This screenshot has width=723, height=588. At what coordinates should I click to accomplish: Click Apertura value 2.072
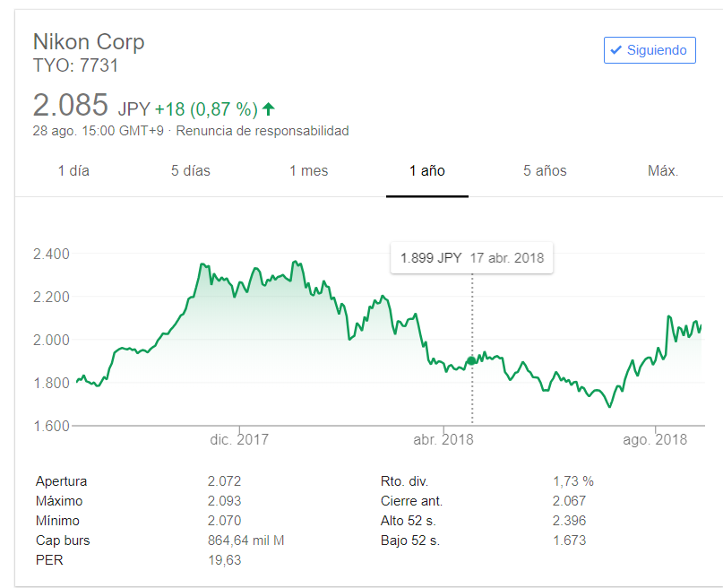(x=224, y=481)
